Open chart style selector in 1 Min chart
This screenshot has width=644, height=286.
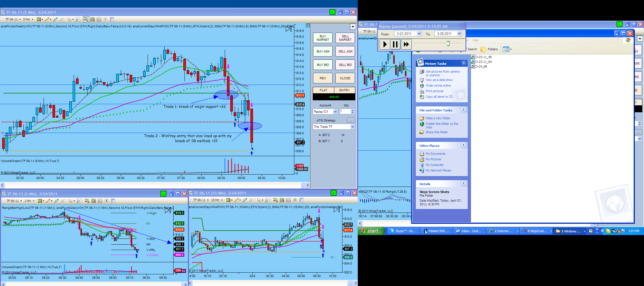click(x=41, y=201)
